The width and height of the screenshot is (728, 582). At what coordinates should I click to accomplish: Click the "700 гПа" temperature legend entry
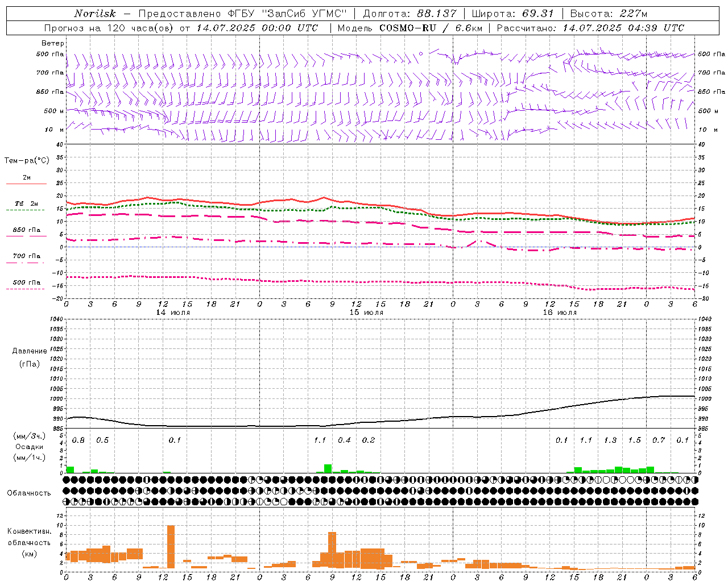pos(27,256)
